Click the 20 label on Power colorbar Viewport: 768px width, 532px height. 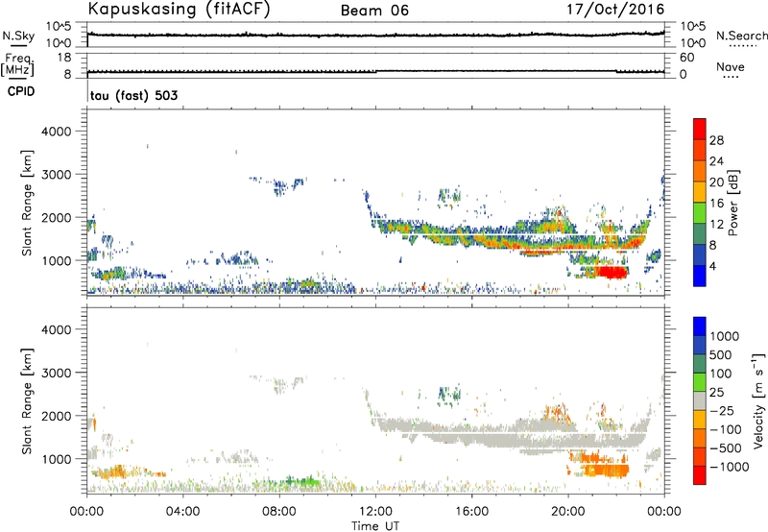pyautogui.click(x=716, y=182)
